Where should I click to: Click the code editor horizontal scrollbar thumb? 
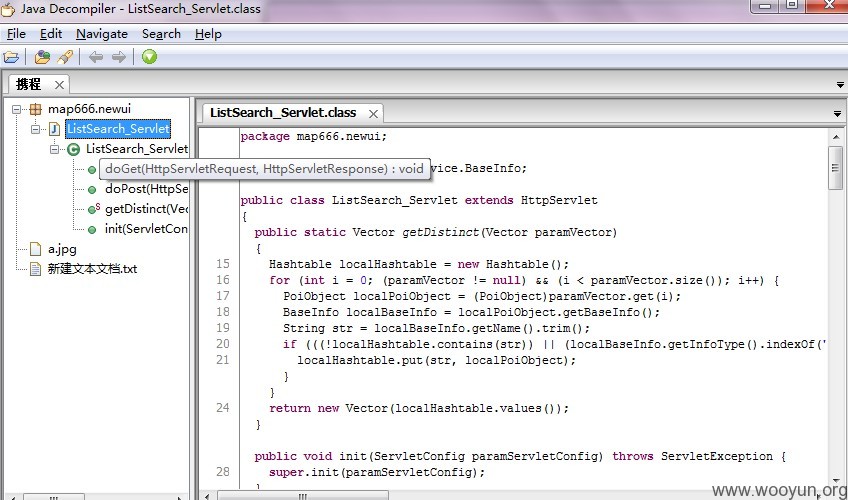(303, 496)
